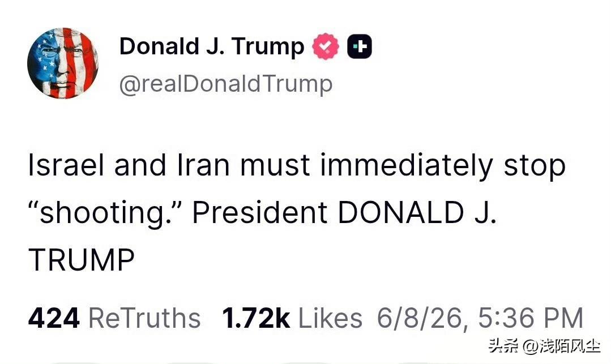This screenshot has height=364, width=611.
Task: View the Likes label list
Action: [x=331, y=318]
